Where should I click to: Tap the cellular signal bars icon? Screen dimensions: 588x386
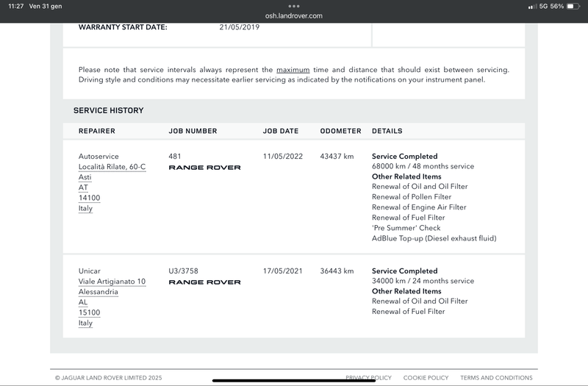(532, 7)
